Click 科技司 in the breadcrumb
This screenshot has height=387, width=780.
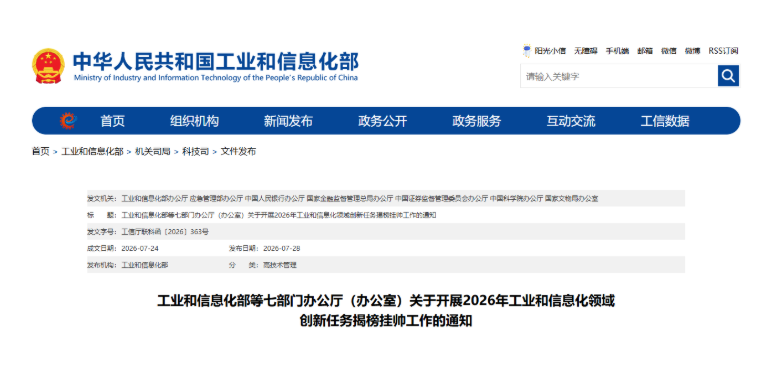coord(195,152)
